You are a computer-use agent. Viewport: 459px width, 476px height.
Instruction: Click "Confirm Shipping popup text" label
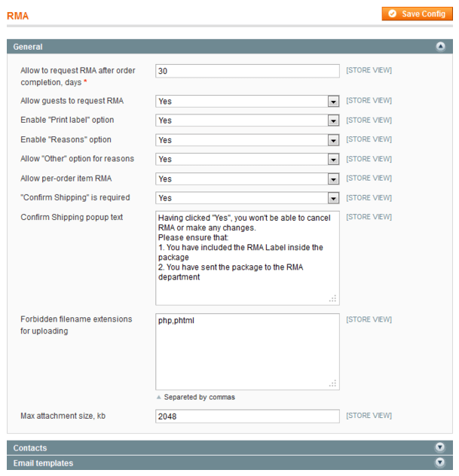72,218
